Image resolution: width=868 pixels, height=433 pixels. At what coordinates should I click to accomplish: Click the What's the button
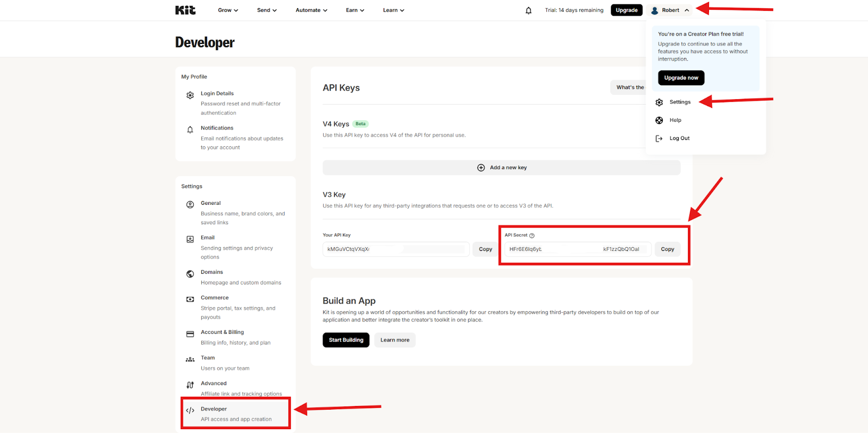(629, 87)
